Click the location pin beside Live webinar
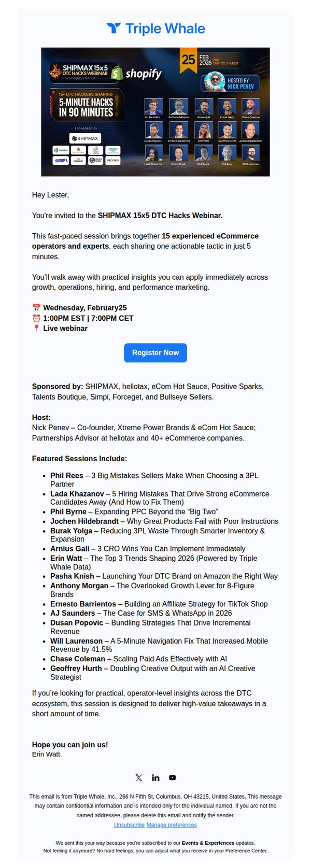Screen dimensions: 311x868 36,329
